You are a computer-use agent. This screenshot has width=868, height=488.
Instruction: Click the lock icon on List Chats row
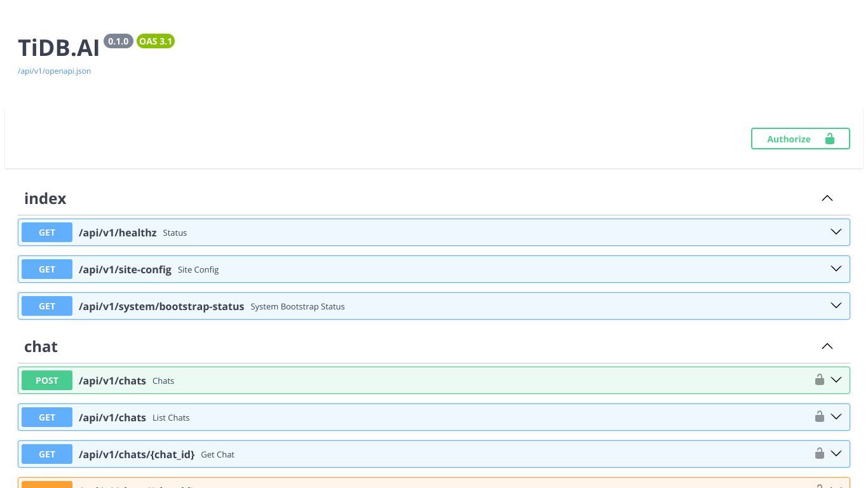click(x=820, y=416)
